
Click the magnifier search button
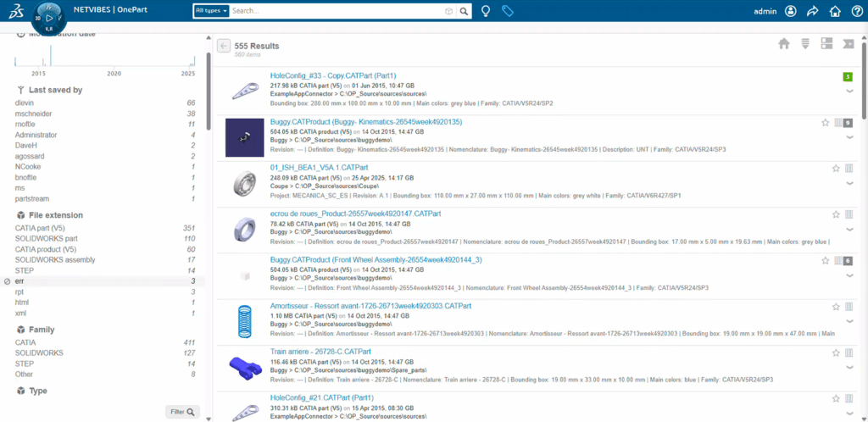click(465, 11)
